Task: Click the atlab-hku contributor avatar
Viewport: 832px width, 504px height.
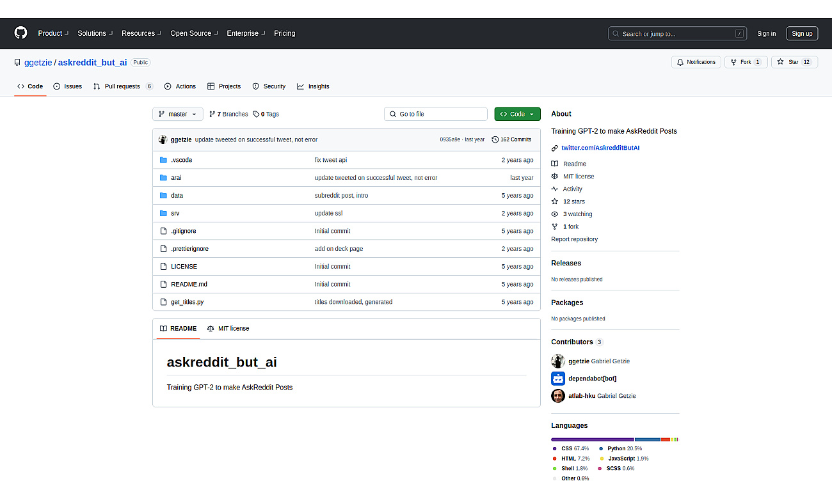Action: (558, 396)
